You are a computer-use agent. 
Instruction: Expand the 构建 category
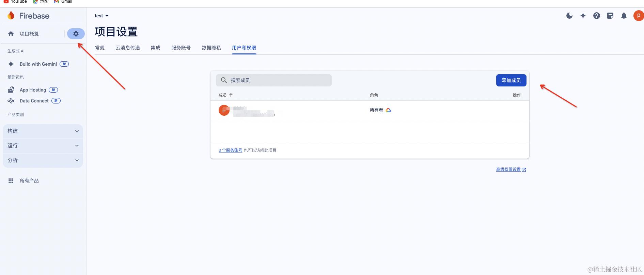43,131
